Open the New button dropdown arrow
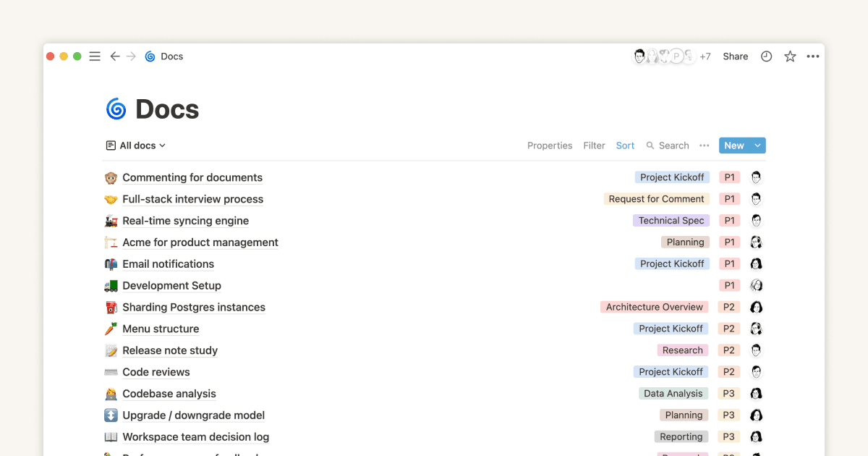Screen dimensions: 868x456 pyautogui.click(x=757, y=145)
